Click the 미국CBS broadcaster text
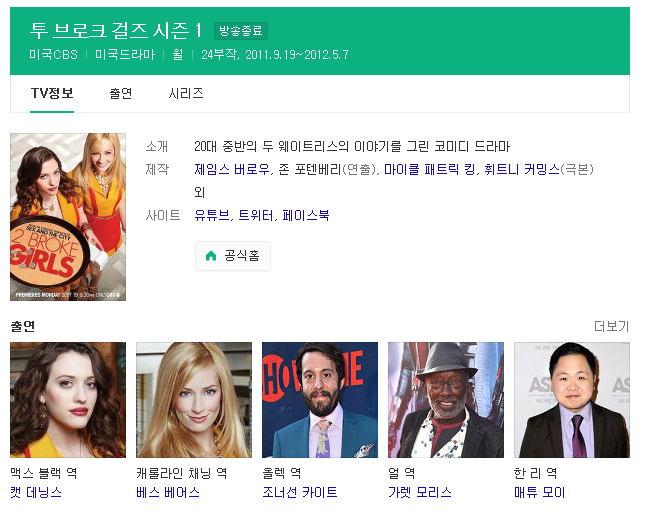This screenshot has width=658, height=514. (x=53, y=55)
